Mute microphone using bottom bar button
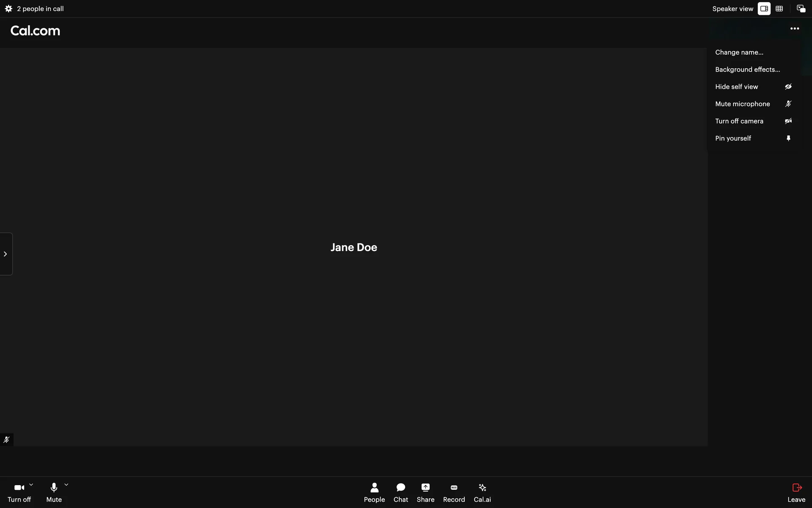 (54, 493)
